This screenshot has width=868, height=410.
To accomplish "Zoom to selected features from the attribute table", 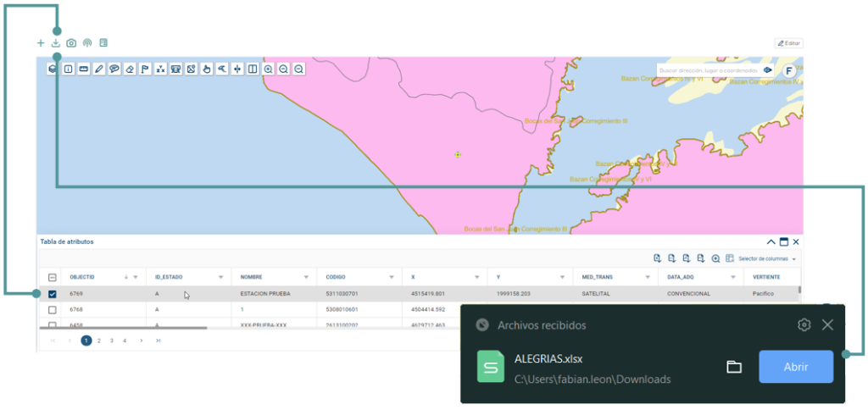I will click(x=715, y=258).
